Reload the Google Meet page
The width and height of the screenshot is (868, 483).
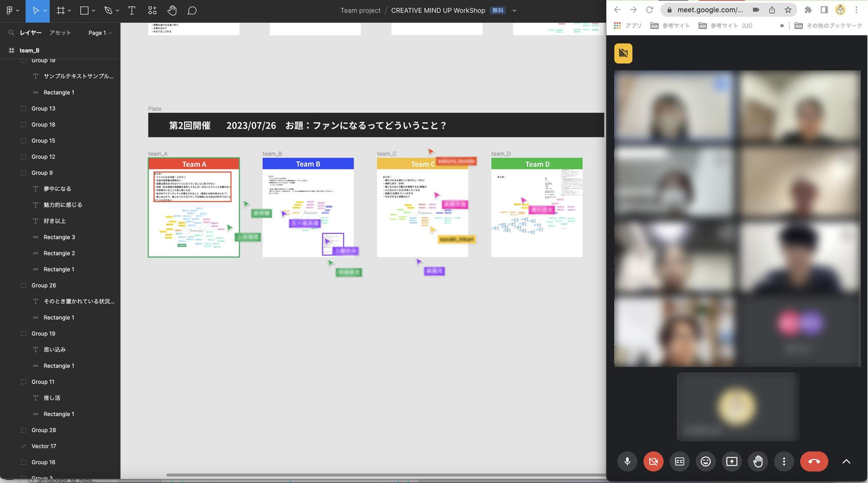pyautogui.click(x=649, y=10)
